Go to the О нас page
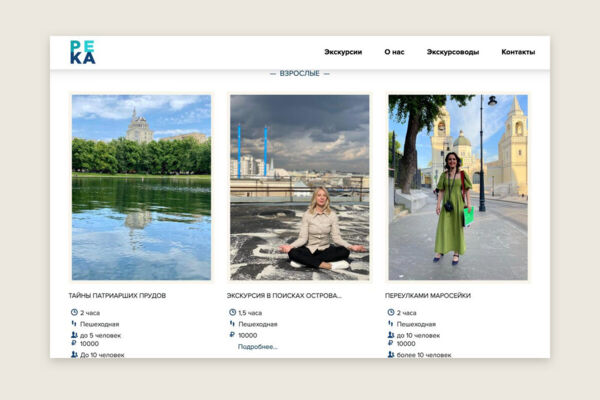Viewport: 600px width, 400px height. pos(394,52)
